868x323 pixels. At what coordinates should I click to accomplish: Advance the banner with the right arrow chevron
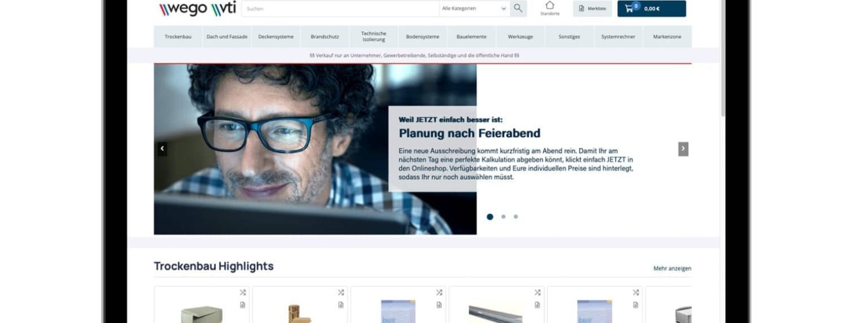(x=683, y=149)
